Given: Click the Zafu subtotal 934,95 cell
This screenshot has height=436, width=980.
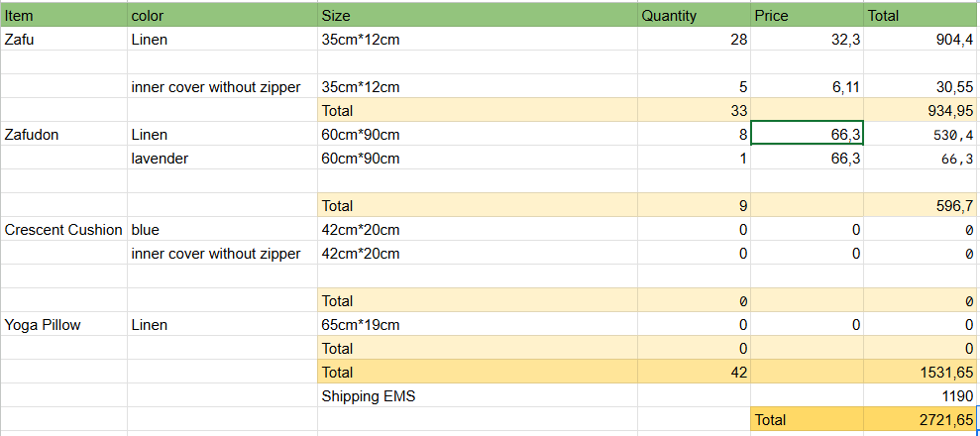Looking at the screenshot, I should 922,110.
